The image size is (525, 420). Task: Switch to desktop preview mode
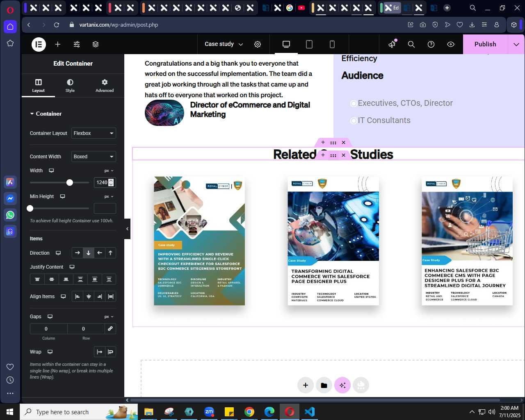click(x=286, y=44)
